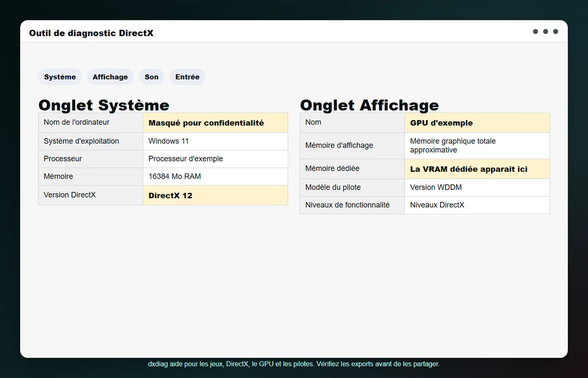Select the 'Processeur' label cell

tap(91, 159)
